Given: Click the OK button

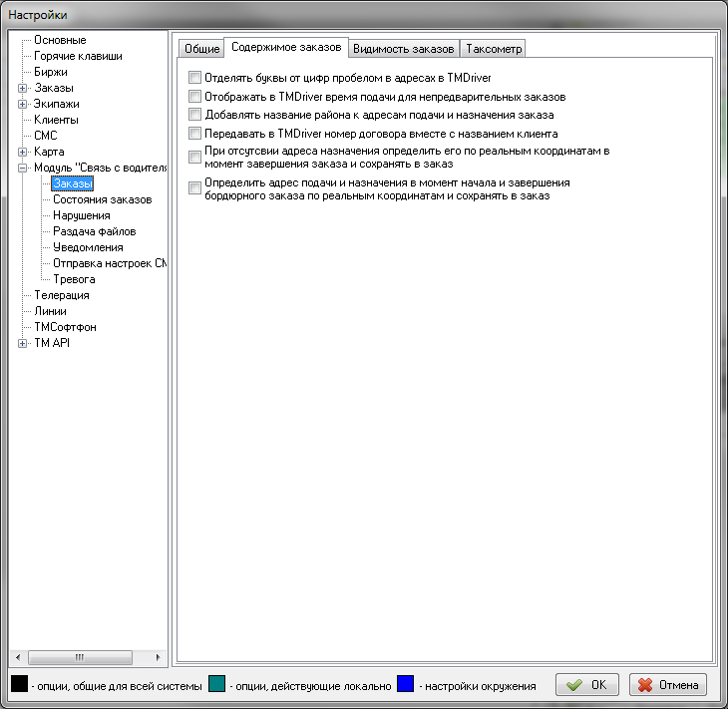Looking at the screenshot, I should pyautogui.click(x=587, y=685).
